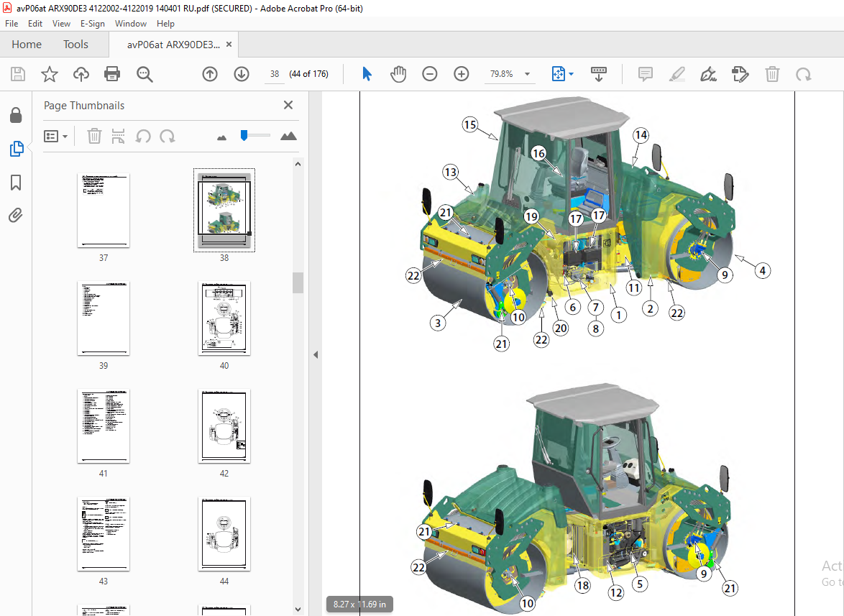This screenshot has height=616, width=844.
Task: Click the thumbnail print pages icon
Action: click(118, 136)
